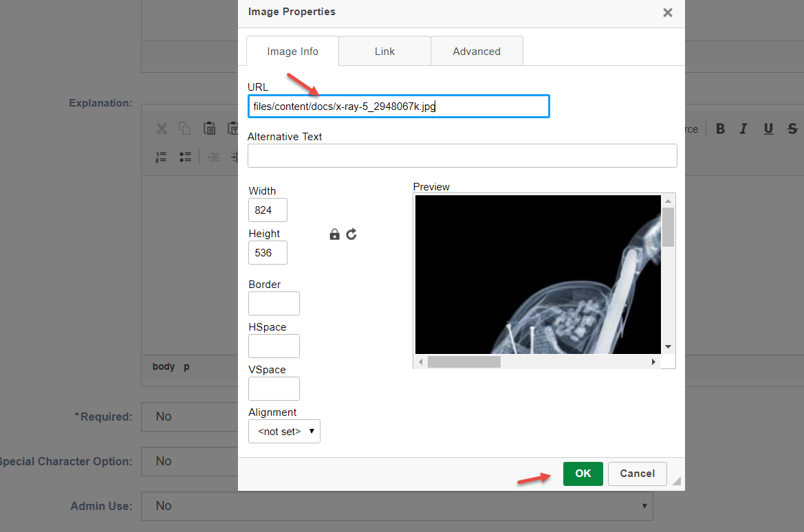Click the Cancel button
The image size is (804, 532).
(x=637, y=474)
